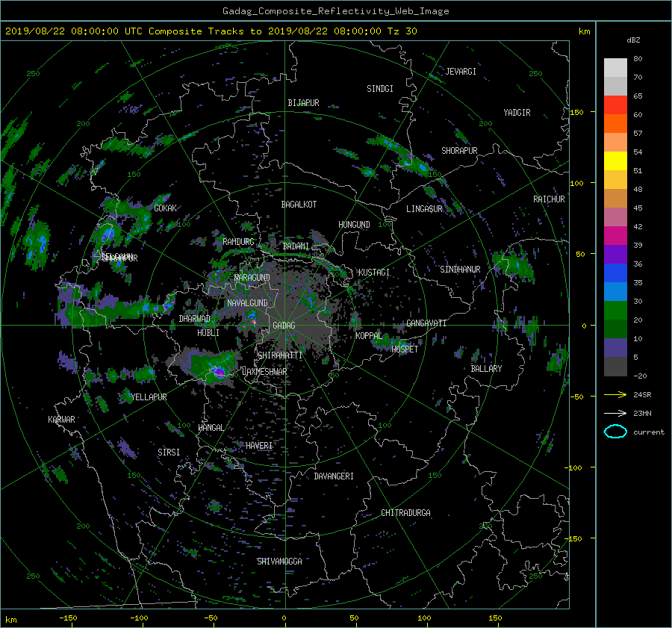Click the GANGAVATI city label
This screenshot has width=672, height=628.
(426, 323)
